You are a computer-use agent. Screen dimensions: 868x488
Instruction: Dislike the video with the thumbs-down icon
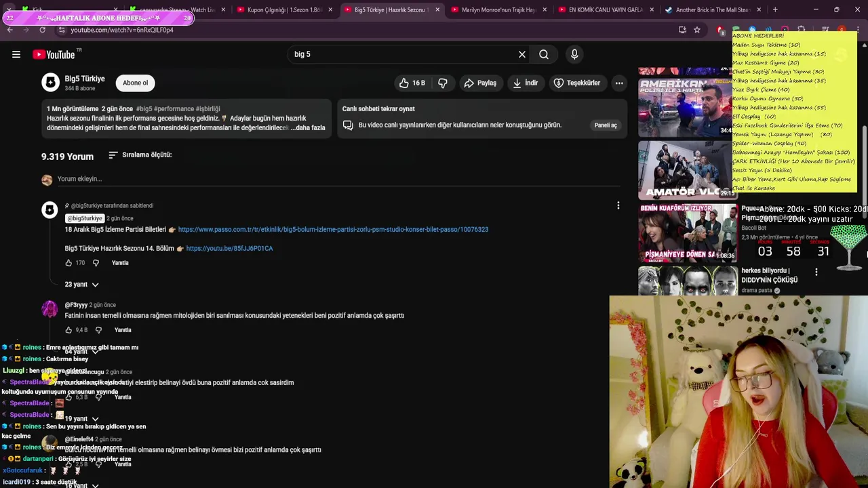(443, 83)
